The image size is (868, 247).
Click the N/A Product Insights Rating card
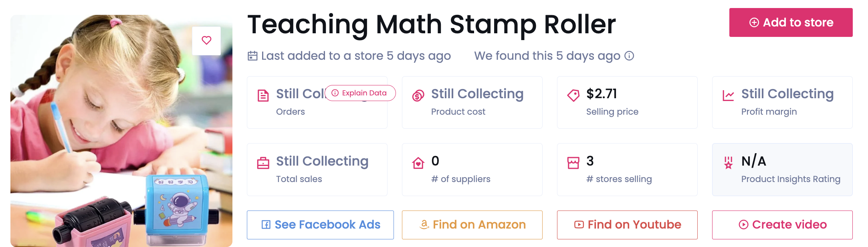pyautogui.click(x=782, y=170)
